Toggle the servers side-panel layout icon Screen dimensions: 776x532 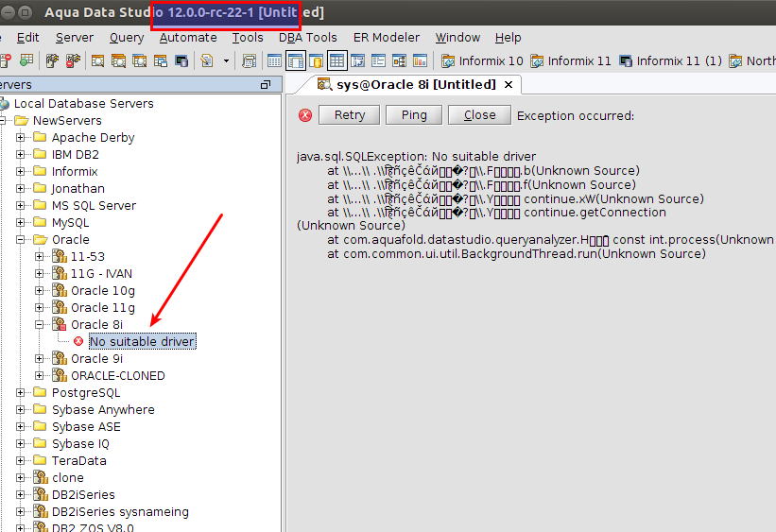(296, 60)
